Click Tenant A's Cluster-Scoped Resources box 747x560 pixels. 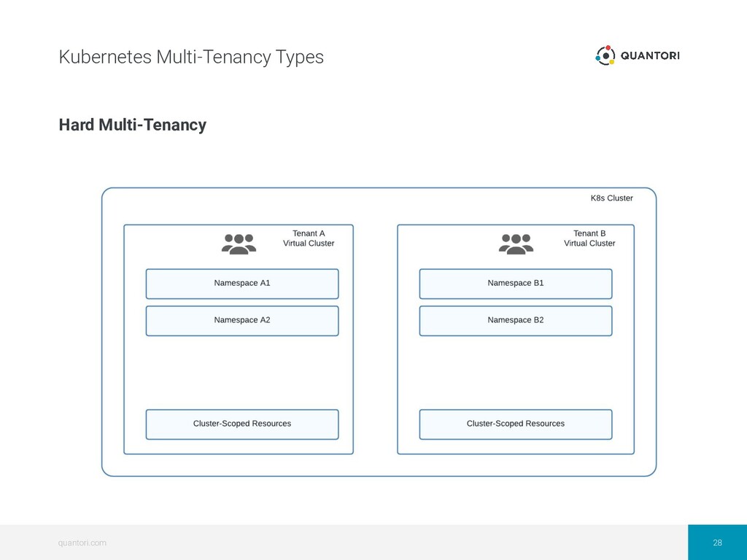click(242, 424)
